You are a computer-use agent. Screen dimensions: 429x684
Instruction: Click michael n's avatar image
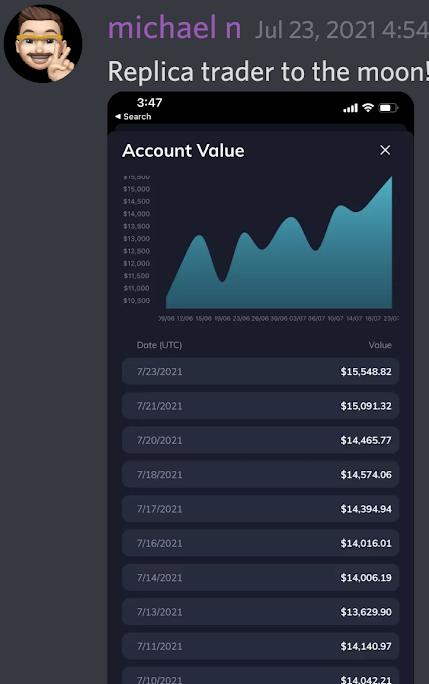pos(43,44)
